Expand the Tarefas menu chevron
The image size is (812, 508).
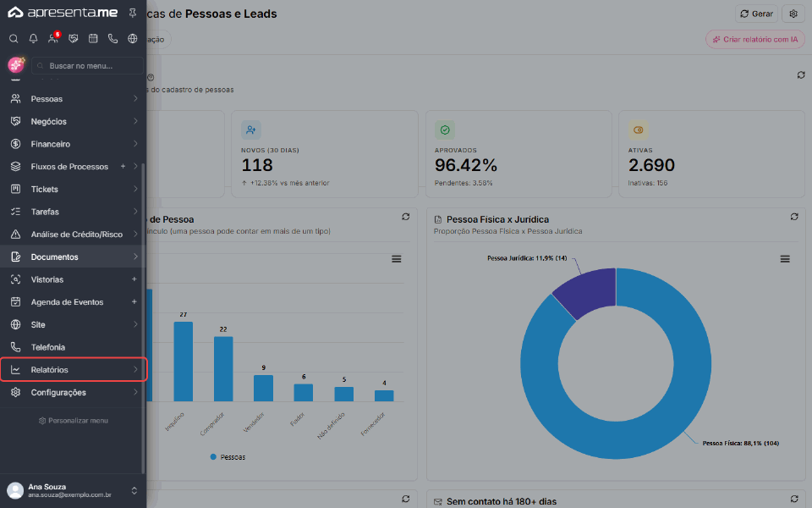pos(135,212)
